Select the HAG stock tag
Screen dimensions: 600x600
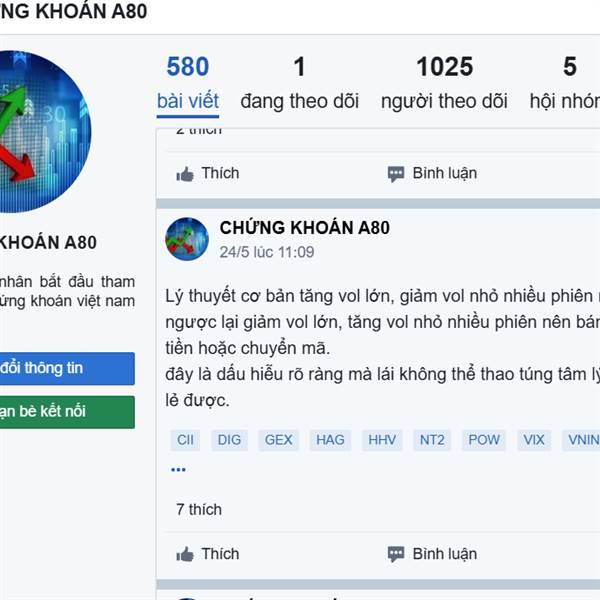[330, 440]
